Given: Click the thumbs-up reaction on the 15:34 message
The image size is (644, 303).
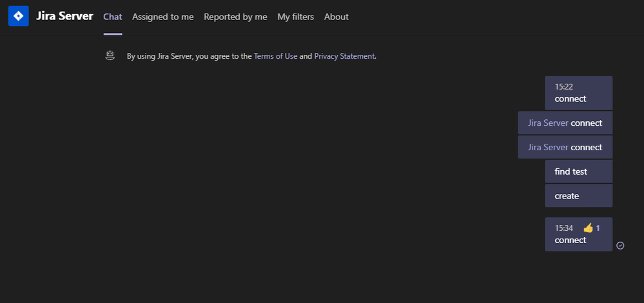Looking at the screenshot, I should 588,228.
